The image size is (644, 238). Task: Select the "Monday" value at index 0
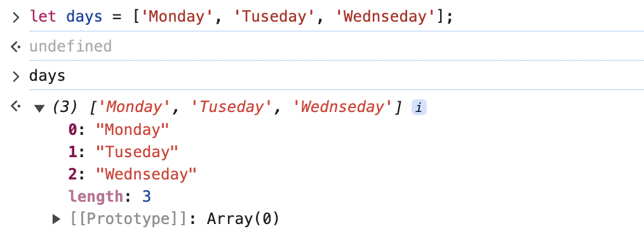[x=132, y=130]
